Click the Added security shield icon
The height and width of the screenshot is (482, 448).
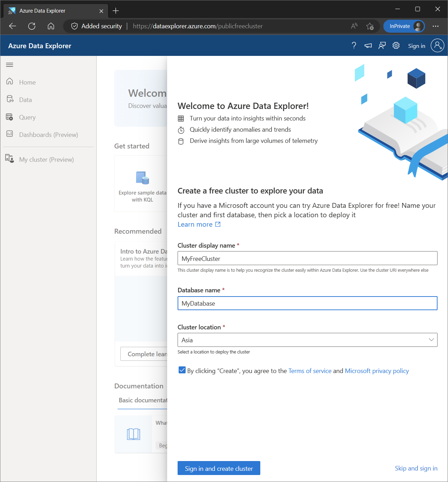coord(74,26)
